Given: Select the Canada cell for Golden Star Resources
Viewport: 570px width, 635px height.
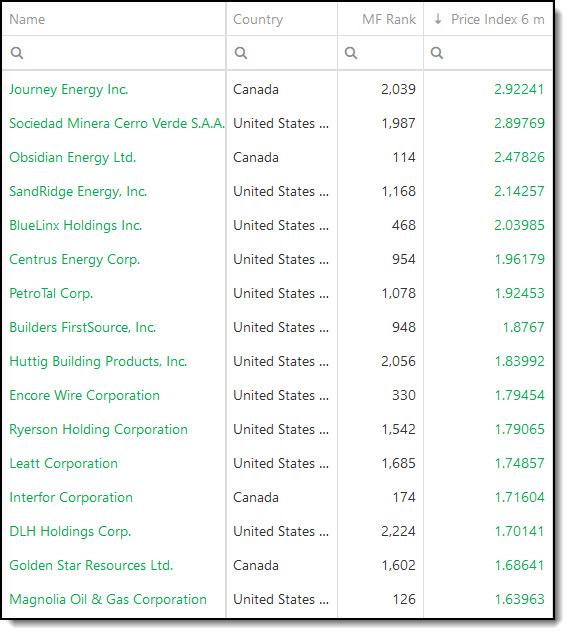Looking at the screenshot, I should tap(256, 566).
